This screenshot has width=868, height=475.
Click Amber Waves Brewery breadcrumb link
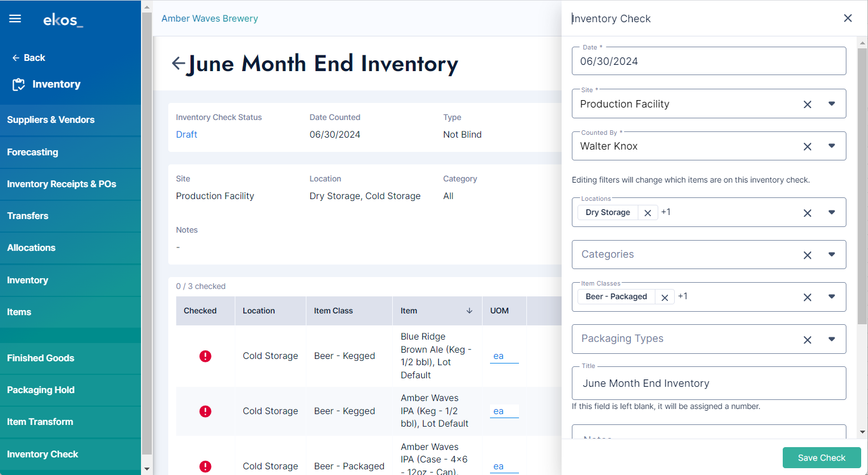click(210, 18)
